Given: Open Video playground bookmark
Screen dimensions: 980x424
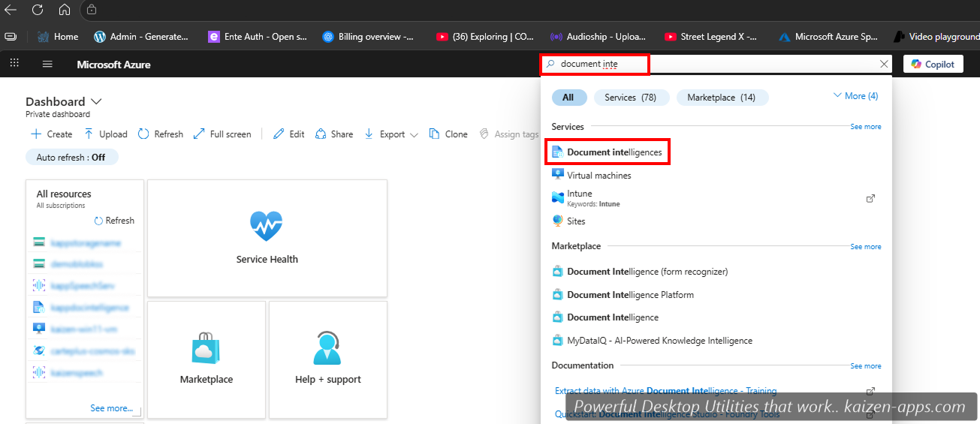Looking at the screenshot, I should 936,36.
